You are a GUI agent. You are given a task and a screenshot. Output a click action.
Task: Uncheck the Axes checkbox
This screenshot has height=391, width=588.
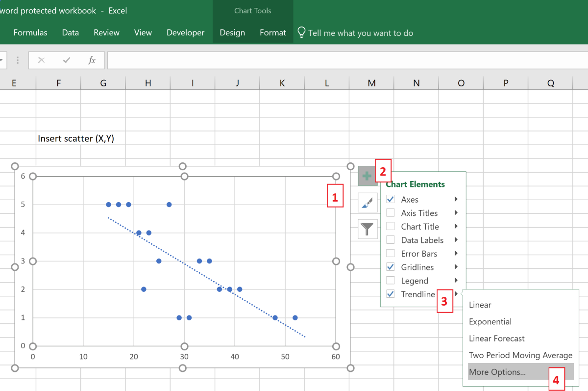(391, 199)
